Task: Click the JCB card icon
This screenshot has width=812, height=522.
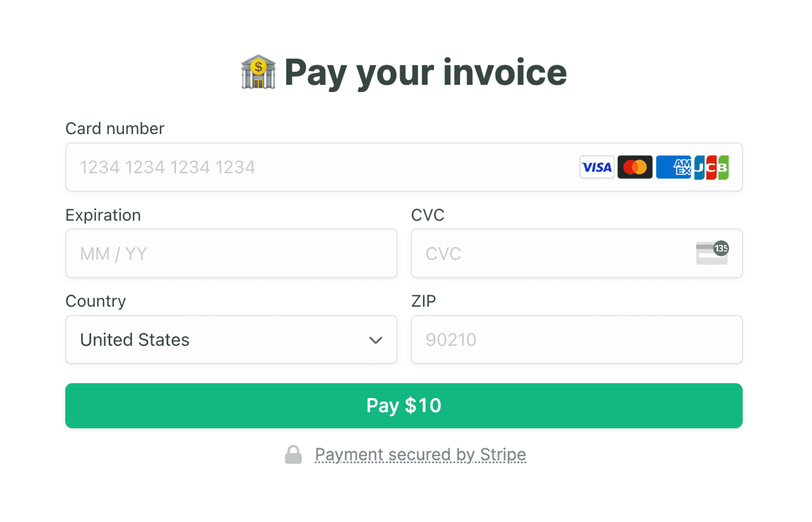Action: click(x=711, y=167)
